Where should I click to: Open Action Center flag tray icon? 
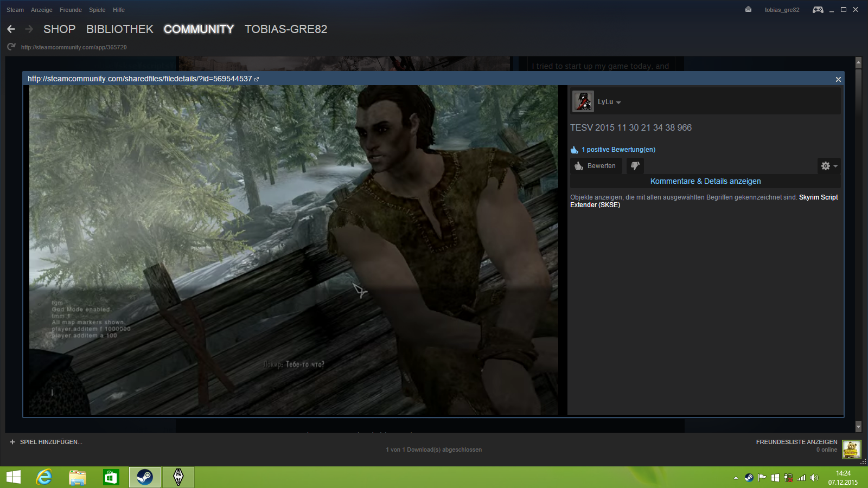click(x=762, y=478)
